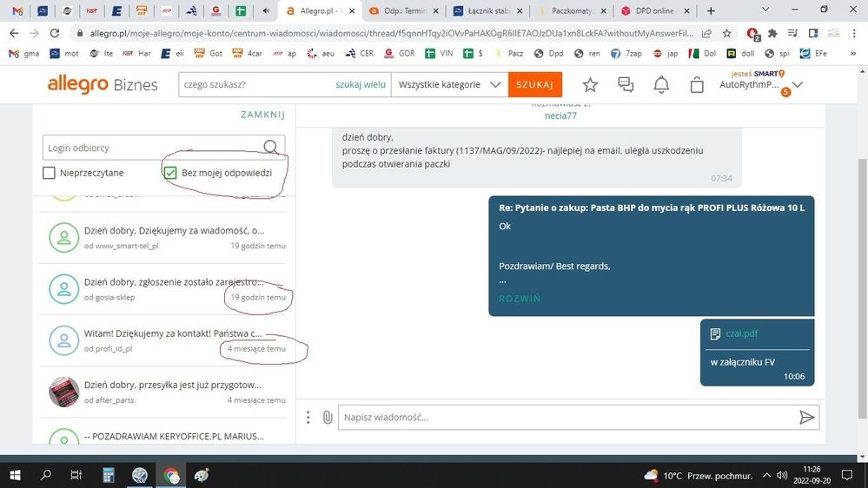Open calculator from the taskbar
The width and height of the screenshot is (868, 488).
click(x=109, y=475)
